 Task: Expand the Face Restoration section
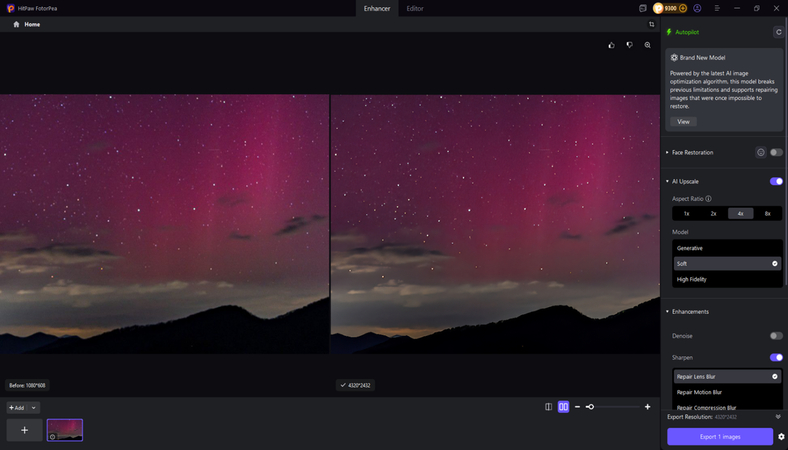tap(667, 152)
